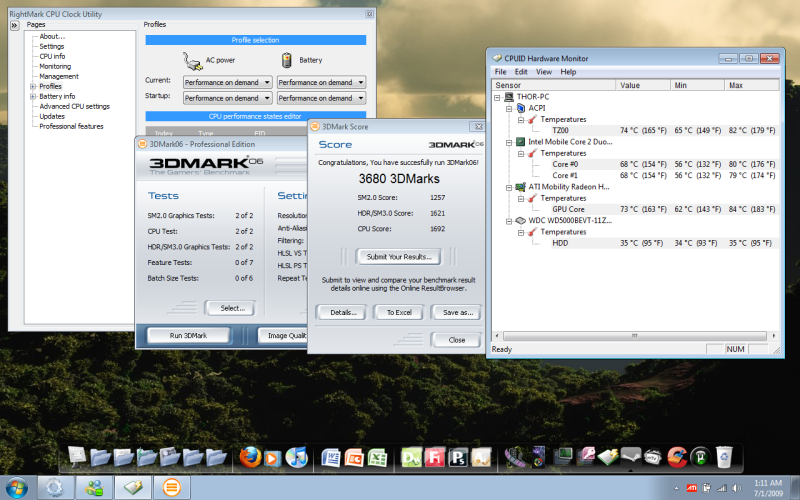Click the Windows Start orb
The image size is (800, 500).
(x=16, y=488)
